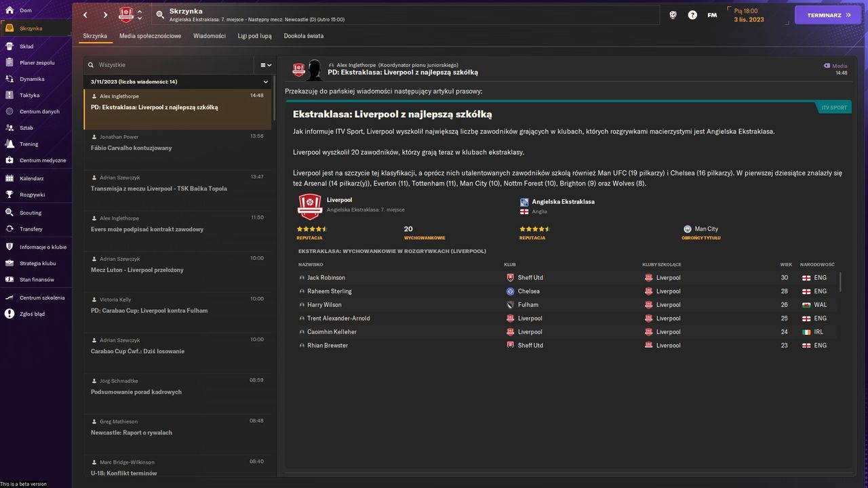
Task: Click Angielska Ekstraklasa league name
Action: click(563, 201)
